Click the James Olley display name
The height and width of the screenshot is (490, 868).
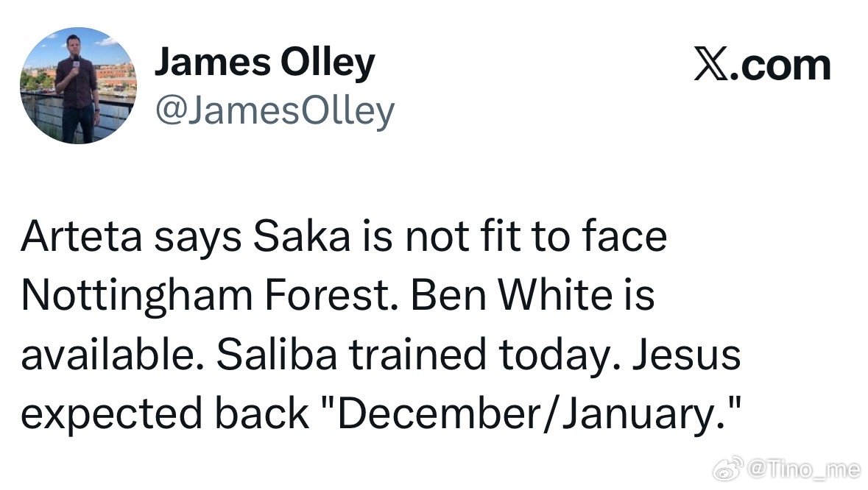(x=265, y=63)
